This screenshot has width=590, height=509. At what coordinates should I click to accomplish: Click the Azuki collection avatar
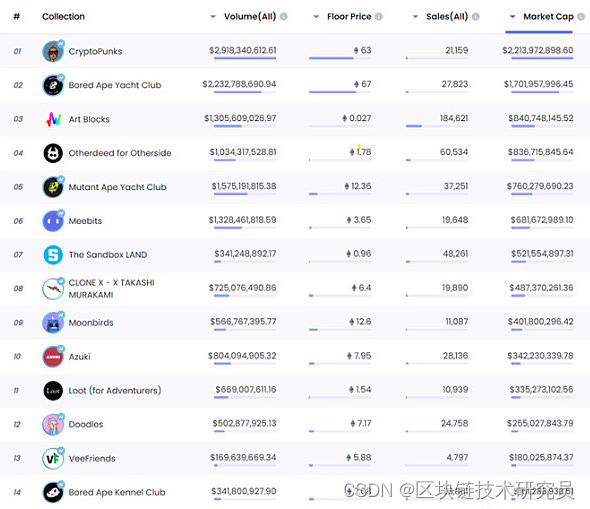(53, 356)
